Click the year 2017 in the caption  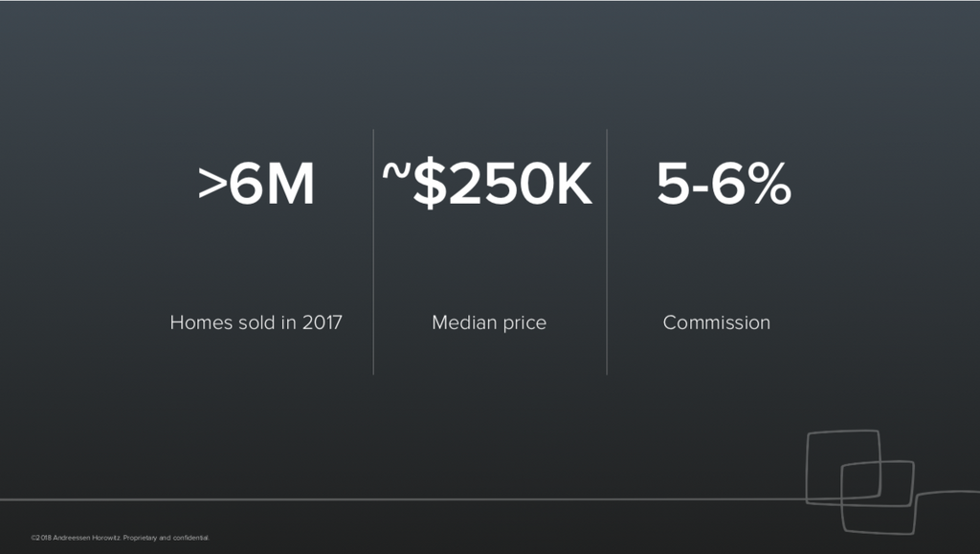pyautogui.click(x=322, y=322)
